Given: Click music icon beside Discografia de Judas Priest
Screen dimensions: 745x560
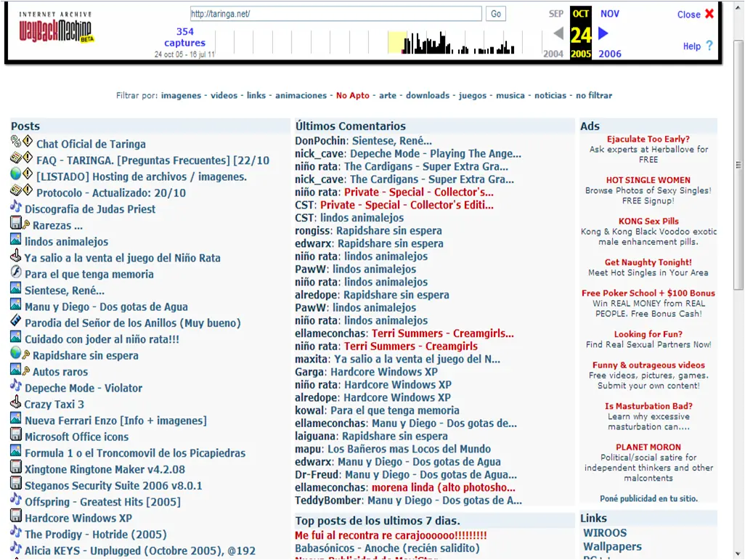Looking at the screenshot, I should click(16, 207).
